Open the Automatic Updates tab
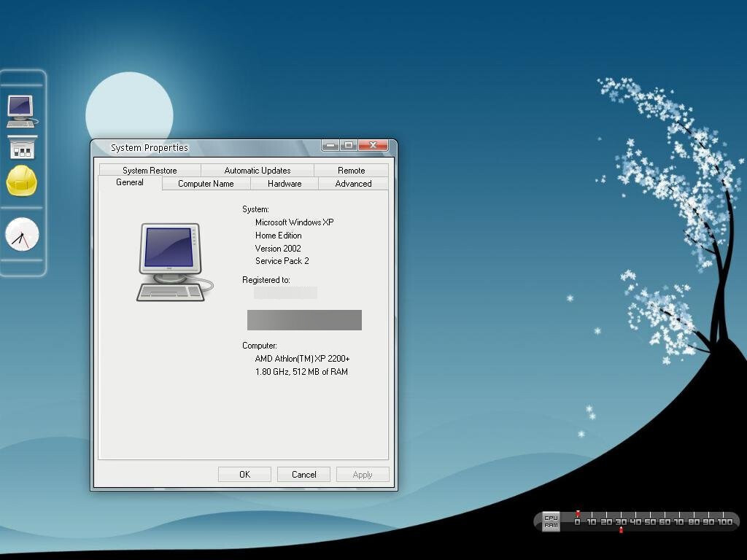 (259, 170)
